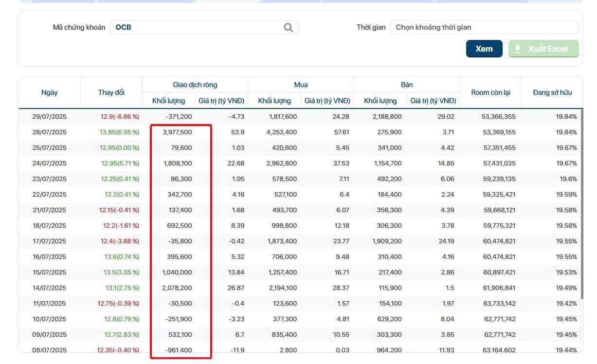Select the 28/07/2025 date cell

pyautogui.click(x=50, y=132)
